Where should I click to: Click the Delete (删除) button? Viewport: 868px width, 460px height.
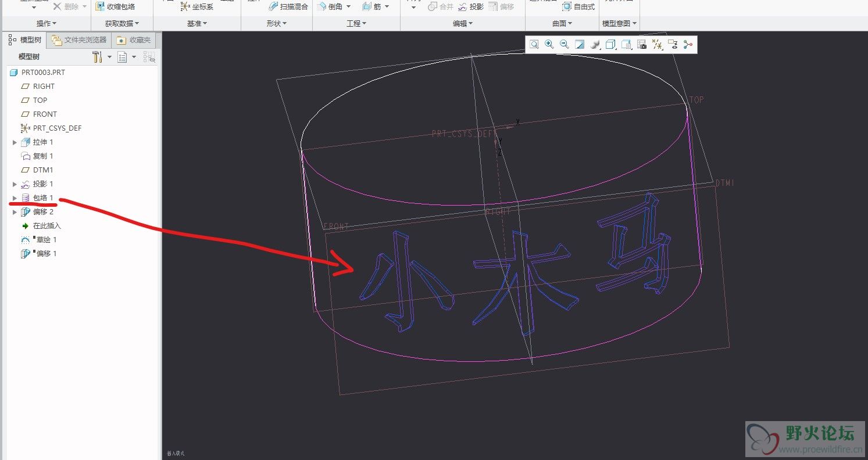(x=65, y=6)
